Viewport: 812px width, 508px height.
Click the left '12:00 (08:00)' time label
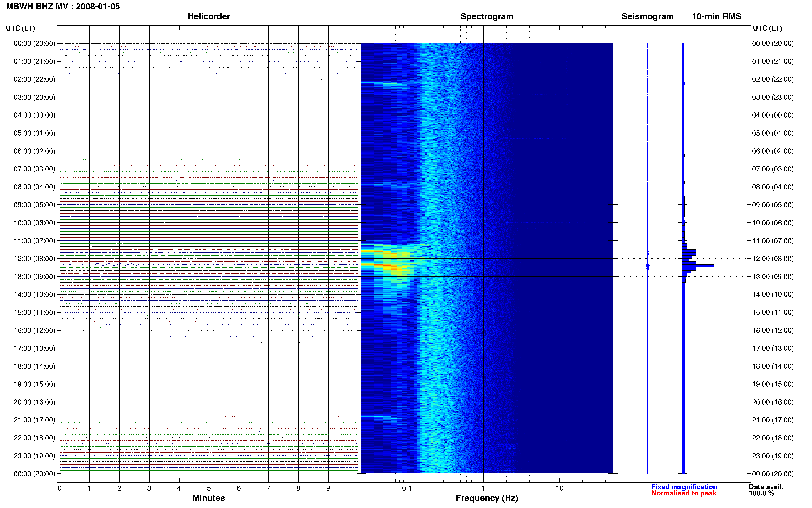point(34,259)
